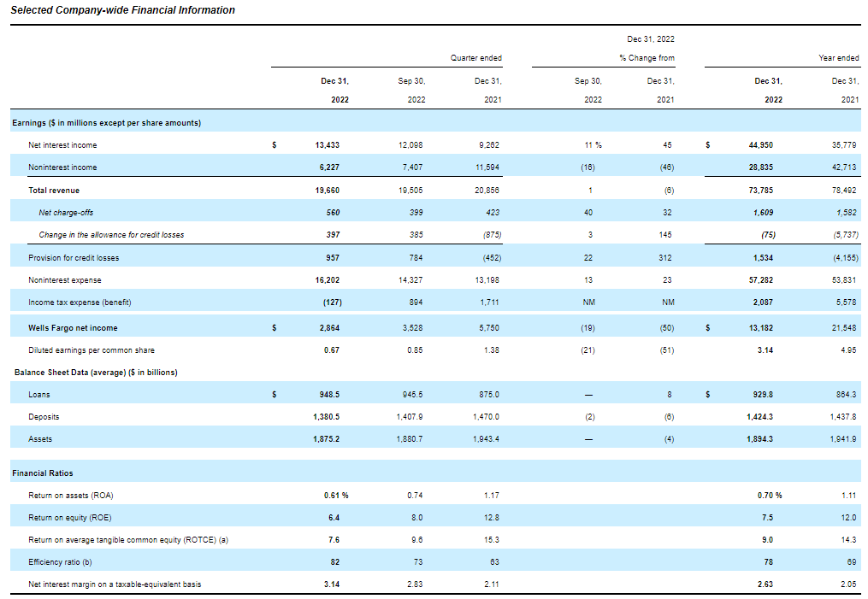Select total revenue value 19,660

tap(328, 191)
